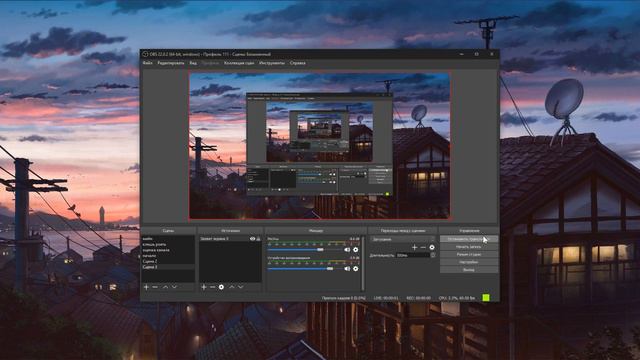Move the selected source up
Viewport: 640px width, 360px height.
231,287
